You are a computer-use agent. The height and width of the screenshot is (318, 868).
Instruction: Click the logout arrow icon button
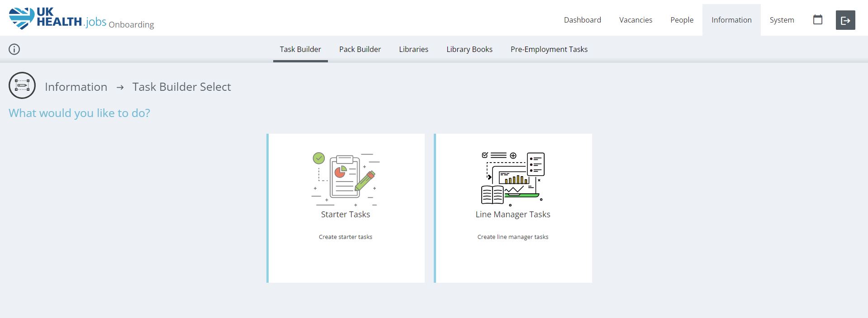(845, 20)
